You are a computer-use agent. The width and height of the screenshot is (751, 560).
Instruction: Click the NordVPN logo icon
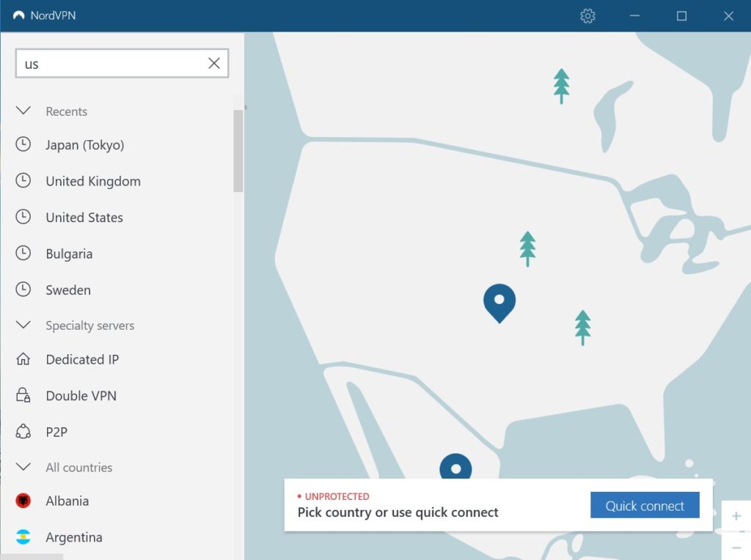[x=18, y=15]
